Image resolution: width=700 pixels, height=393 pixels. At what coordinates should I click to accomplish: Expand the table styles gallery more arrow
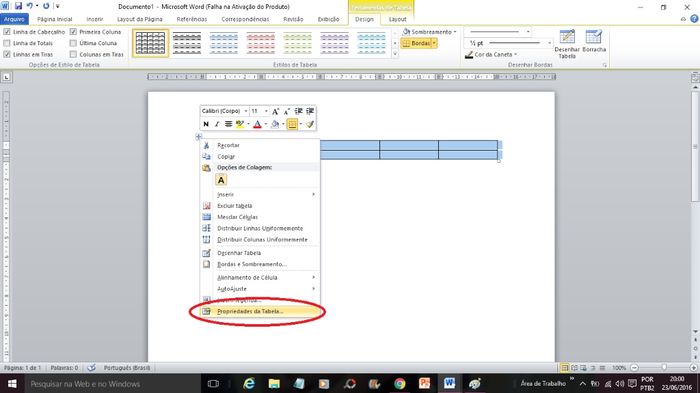(x=395, y=54)
